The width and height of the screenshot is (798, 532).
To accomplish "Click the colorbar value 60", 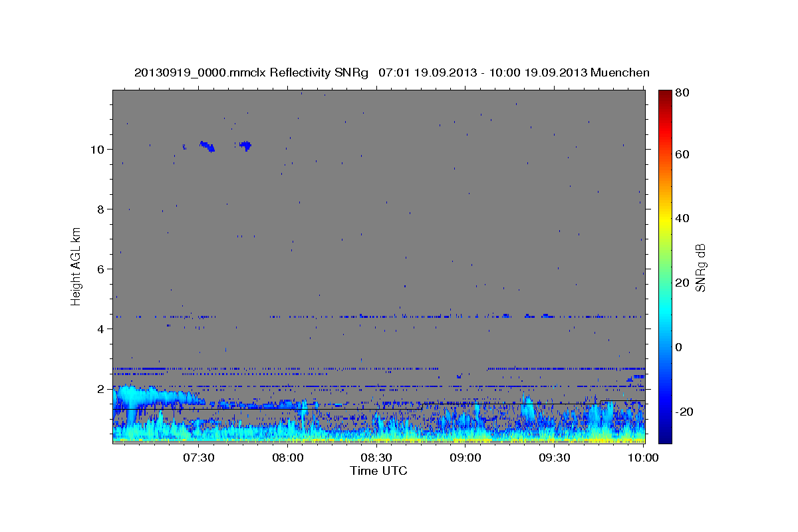I will [x=682, y=154].
